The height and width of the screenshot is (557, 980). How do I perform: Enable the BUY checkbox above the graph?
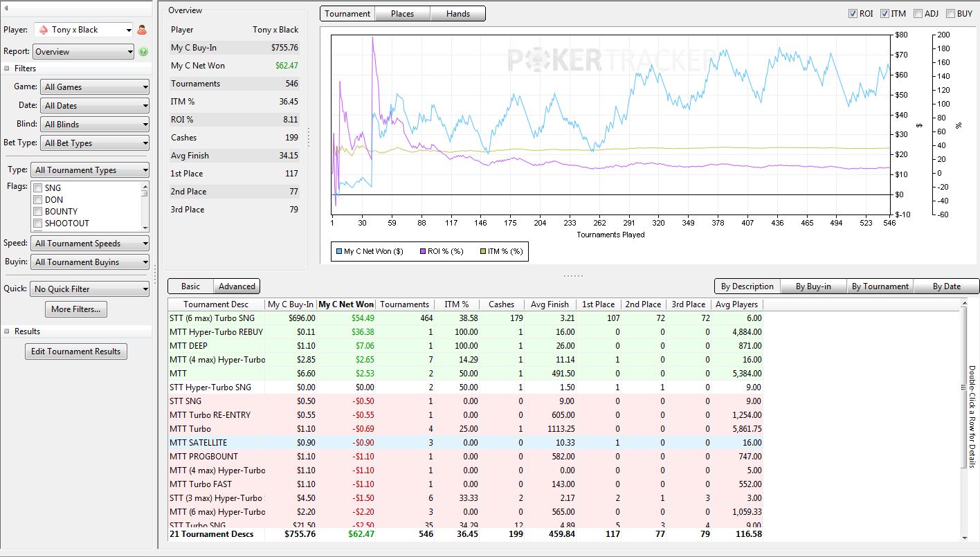point(950,13)
